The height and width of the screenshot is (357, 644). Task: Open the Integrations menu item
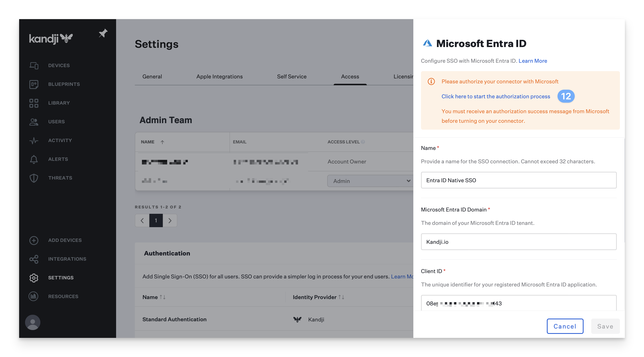pyautogui.click(x=67, y=259)
